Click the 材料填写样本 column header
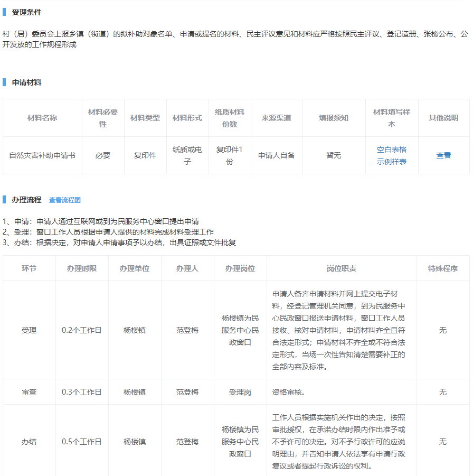Image resolution: width=473 pixels, height=476 pixels. click(391, 118)
